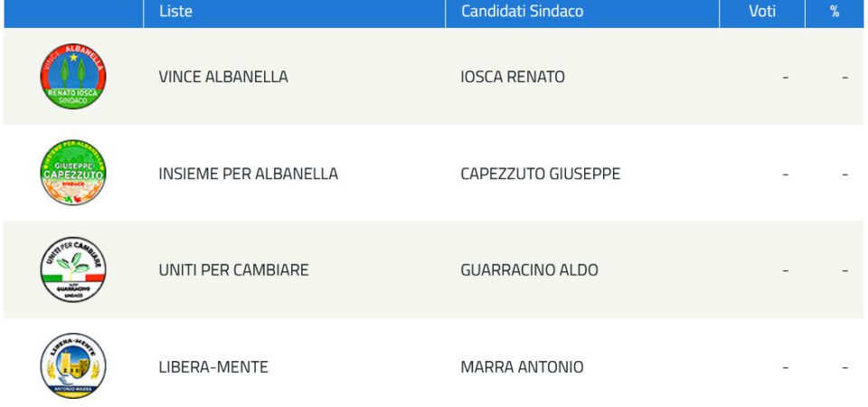Sort by the Voti column header
The image size is (868, 407).
762,11
